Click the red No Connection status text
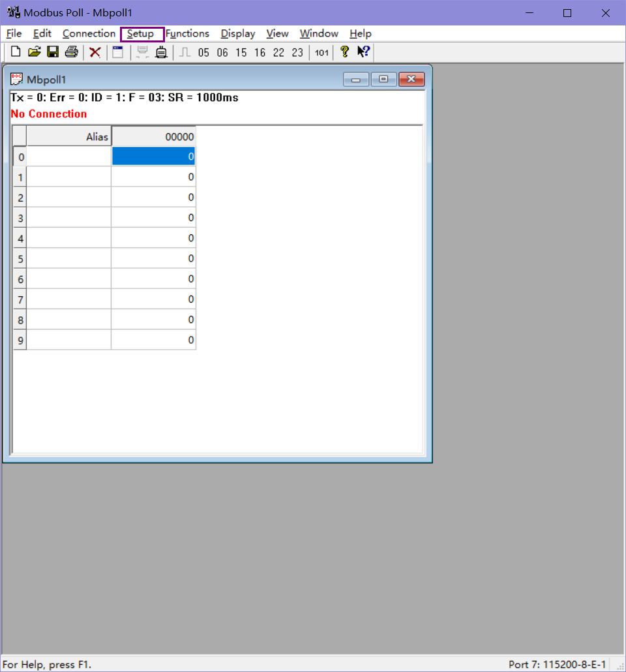626x672 pixels. click(x=49, y=114)
